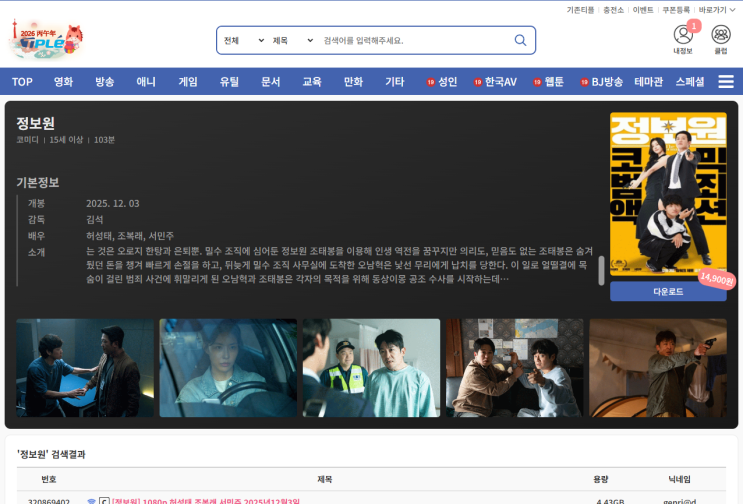The height and width of the screenshot is (504, 743).
Task: Click the 충전소 link
Action: [x=613, y=10]
